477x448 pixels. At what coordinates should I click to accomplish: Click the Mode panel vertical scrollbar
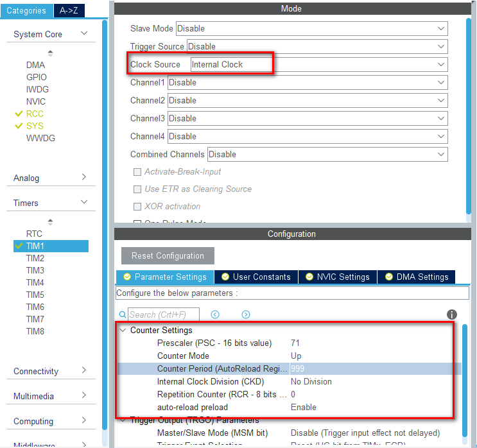point(469,116)
